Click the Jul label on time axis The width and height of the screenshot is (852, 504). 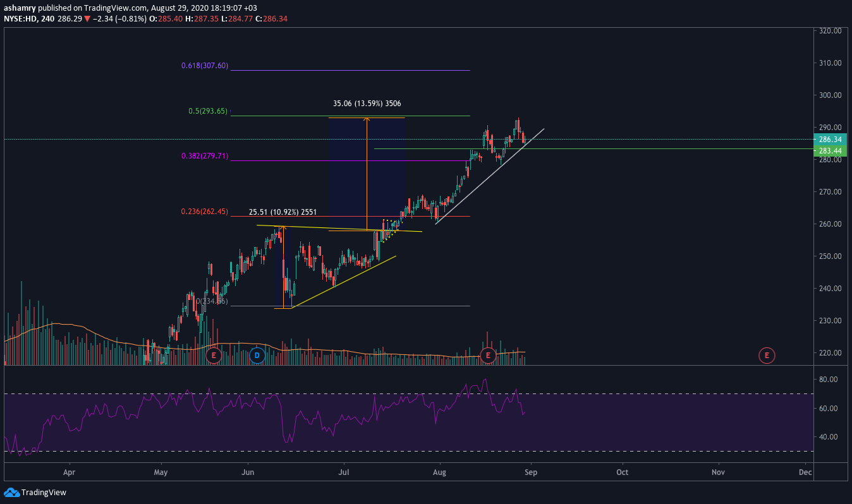point(344,472)
